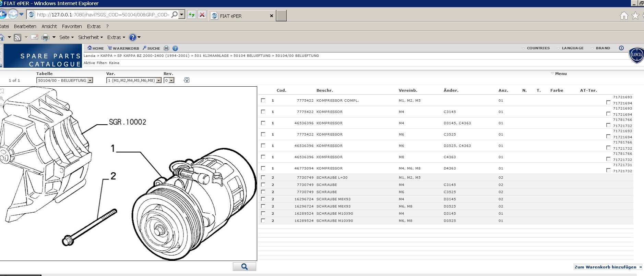
Task: Go to catalogue HOME
Action: 96,48
